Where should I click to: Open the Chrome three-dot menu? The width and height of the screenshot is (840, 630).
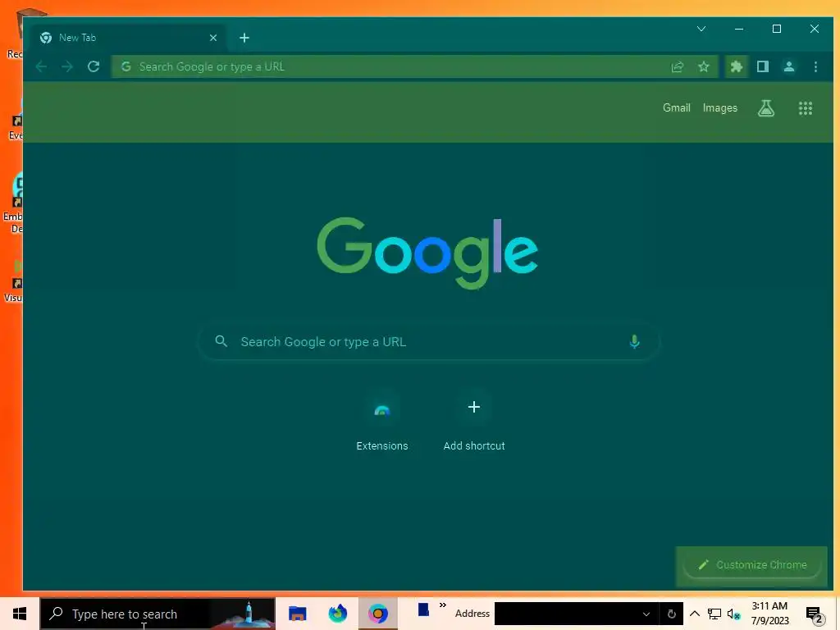(x=815, y=67)
